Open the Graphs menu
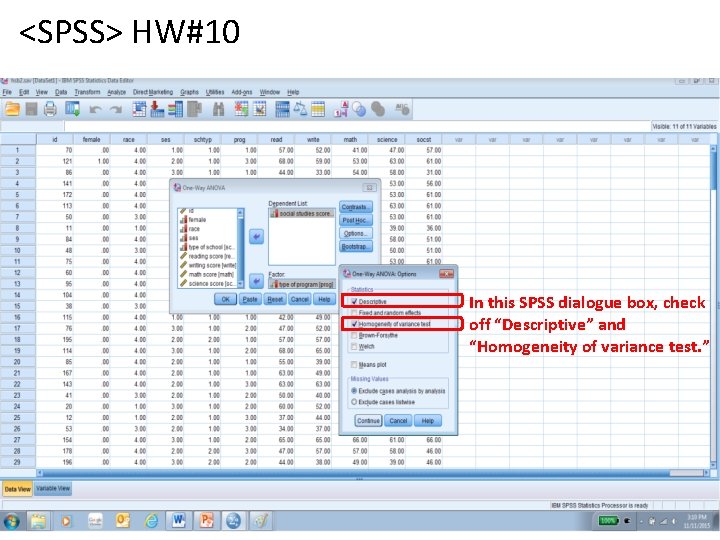Viewport: 720px width, 540px height. point(189,92)
